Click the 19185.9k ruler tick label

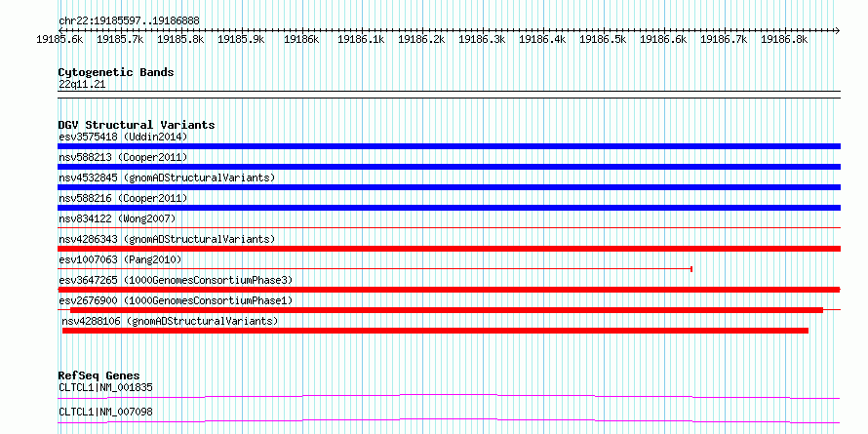click(x=241, y=39)
